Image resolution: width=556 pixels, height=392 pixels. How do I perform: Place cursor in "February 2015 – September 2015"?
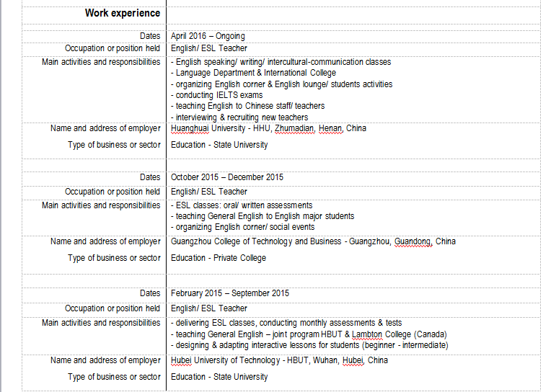(230, 293)
